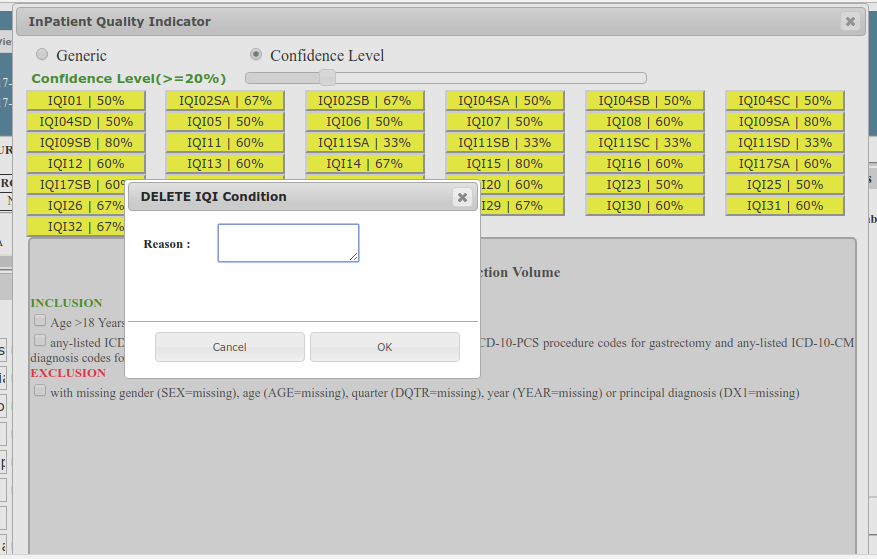Check the Age >18 Years inclusion checkbox
The image size is (877, 559).
(40, 321)
